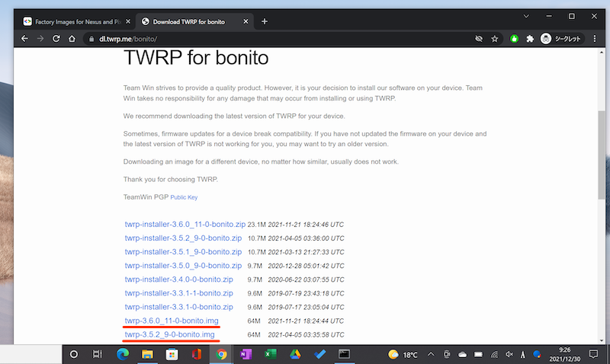
Task: Reload the page with the refresh icon
Action: [56, 38]
